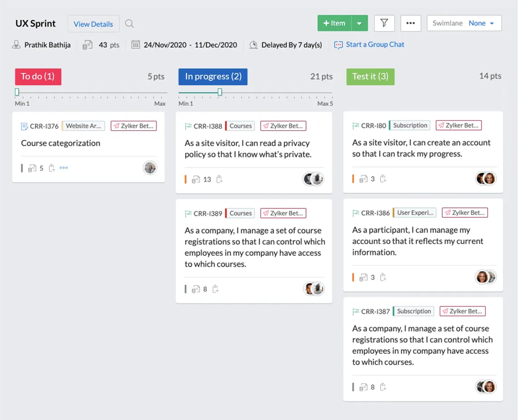The width and height of the screenshot is (518, 420).
Task: Click the CRR-I387 item ID
Action: coord(375,312)
